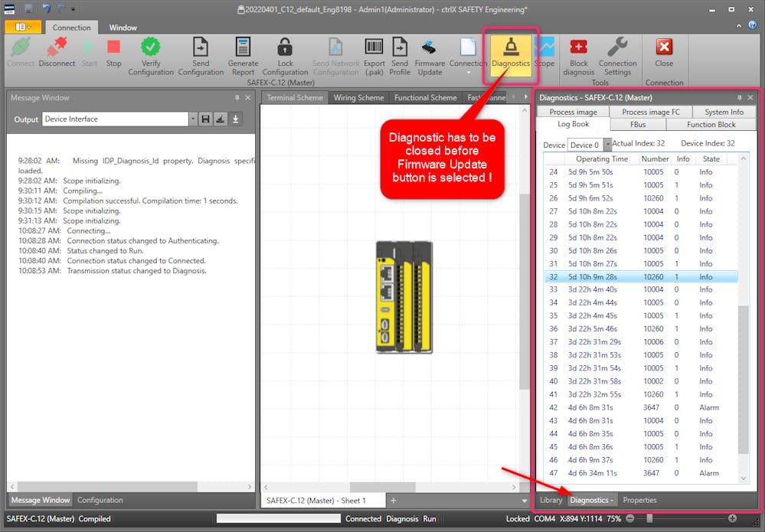
Task: Open the Output Device Interface dropdown
Action: pyautogui.click(x=193, y=119)
